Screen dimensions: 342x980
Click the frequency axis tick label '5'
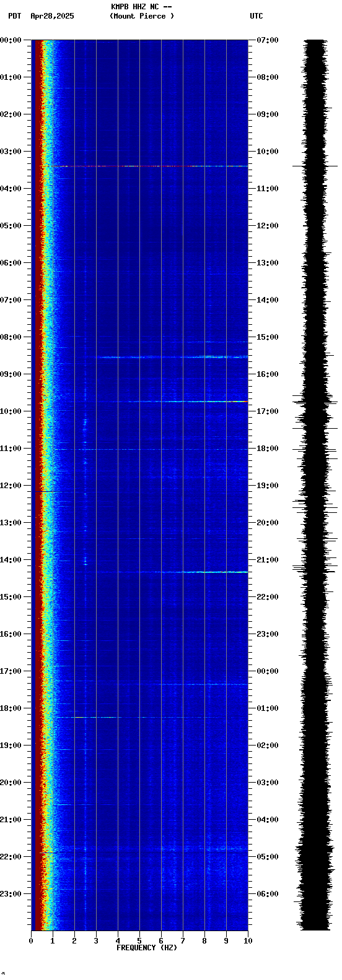point(139,941)
